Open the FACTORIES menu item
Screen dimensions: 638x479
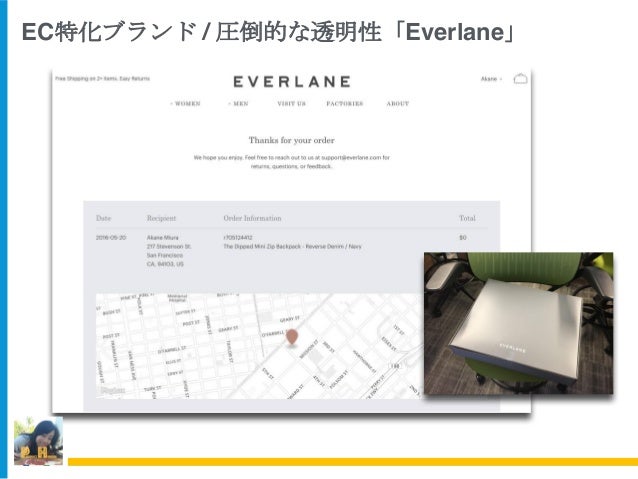point(345,104)
